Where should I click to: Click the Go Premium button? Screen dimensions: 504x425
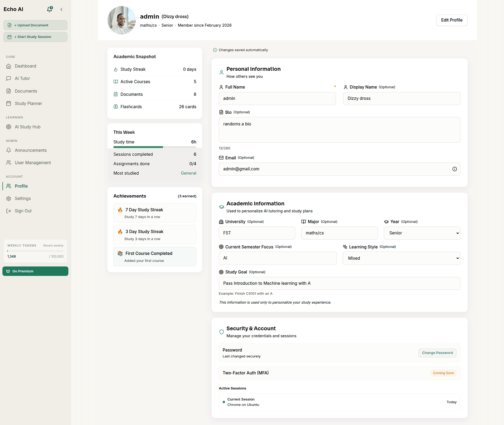tap(35, 271)
